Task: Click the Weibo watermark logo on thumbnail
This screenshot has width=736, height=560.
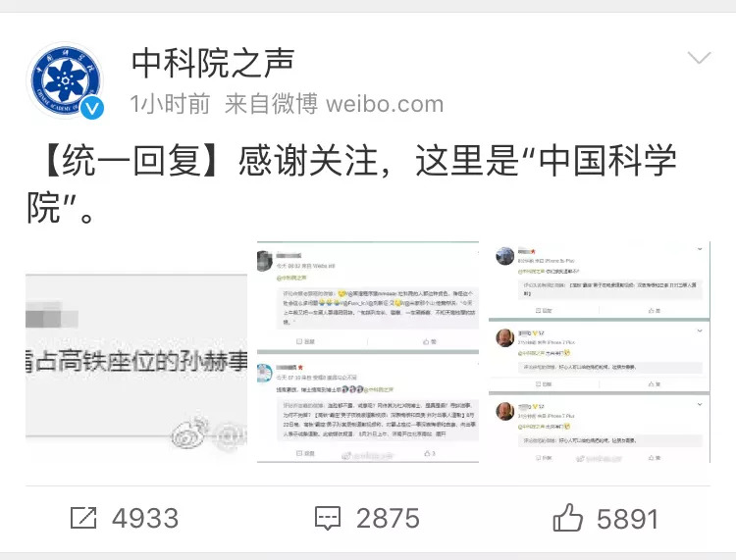Action: pyautogui.click(x=190, y=433)
